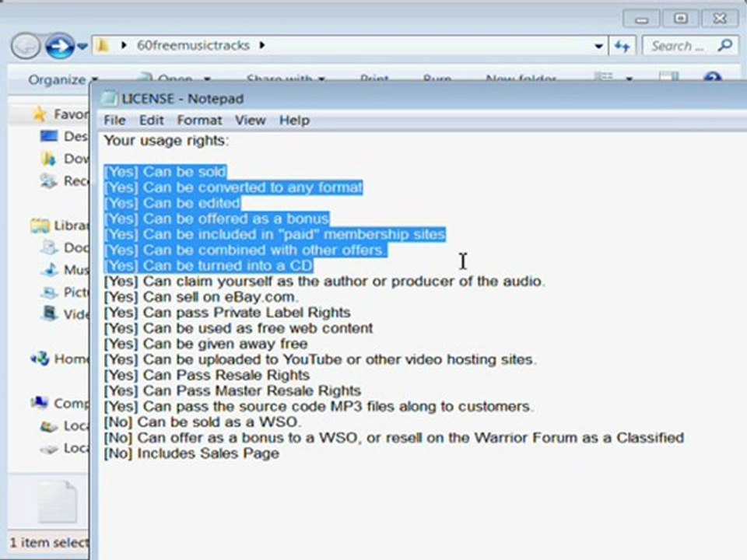Click 'Can be turned into a CD' line

[x=209, y=266]
